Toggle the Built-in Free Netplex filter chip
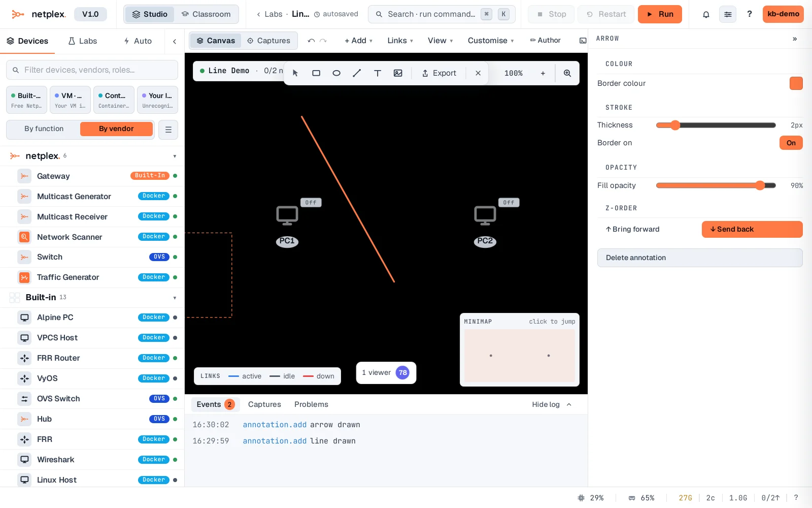The image size is (812, 508). tap(26, 100)
